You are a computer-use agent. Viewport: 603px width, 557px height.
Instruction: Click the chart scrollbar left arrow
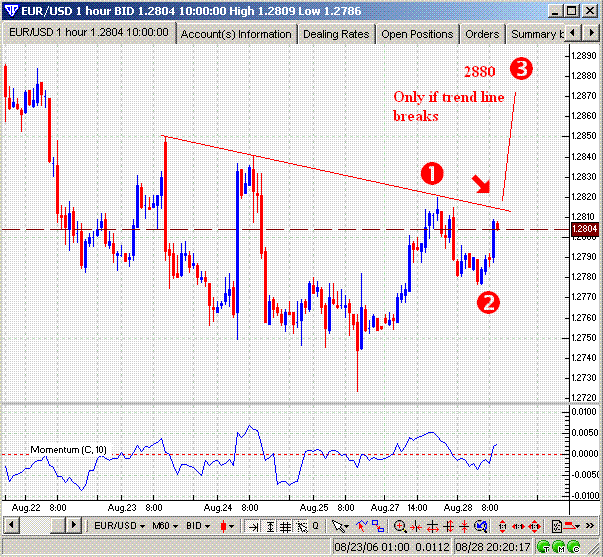point(12,525)
